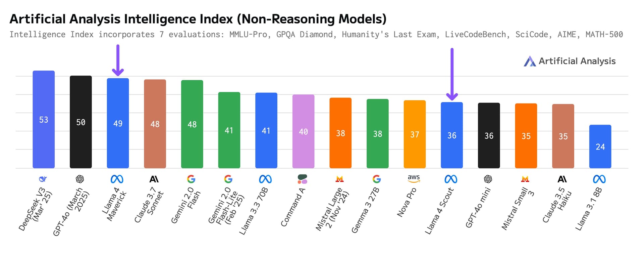
Task: Select the pink Command A bar showing 40
Action: coord(304,131)
